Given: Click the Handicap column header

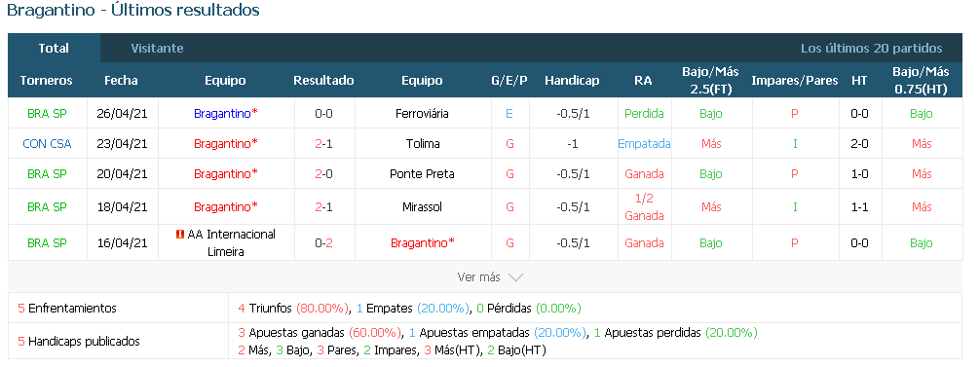Looking at the screenshot, I should pos(572,81).
